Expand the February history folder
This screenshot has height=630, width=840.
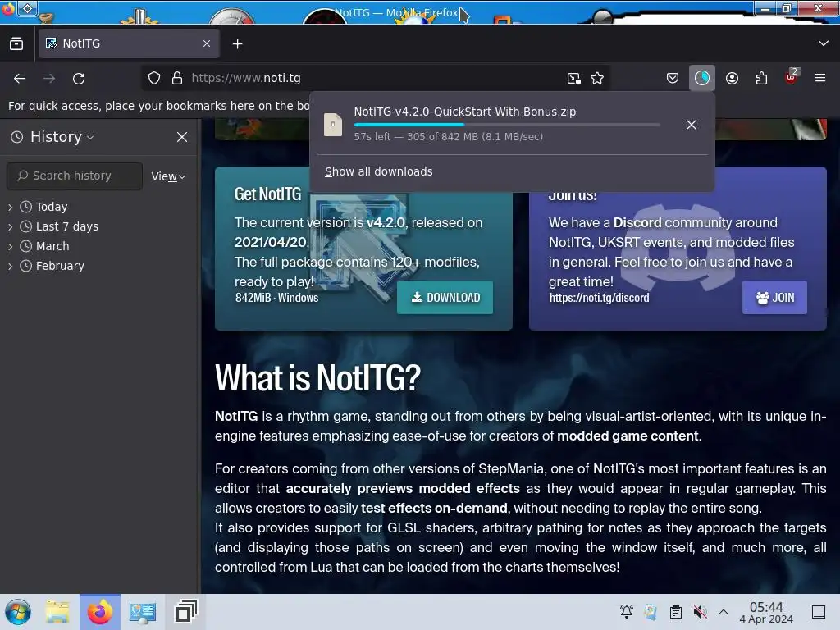10,267
